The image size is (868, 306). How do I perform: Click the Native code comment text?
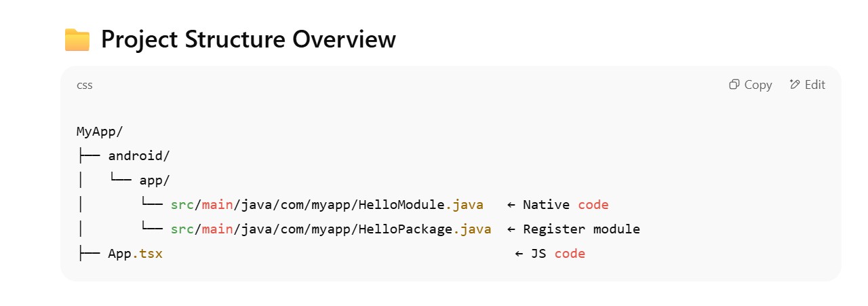point(566,205)
